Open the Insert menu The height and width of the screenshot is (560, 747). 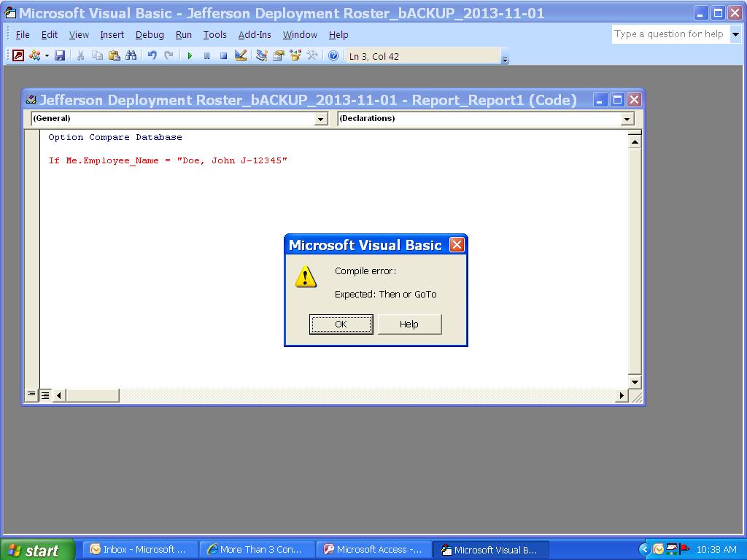112,35
